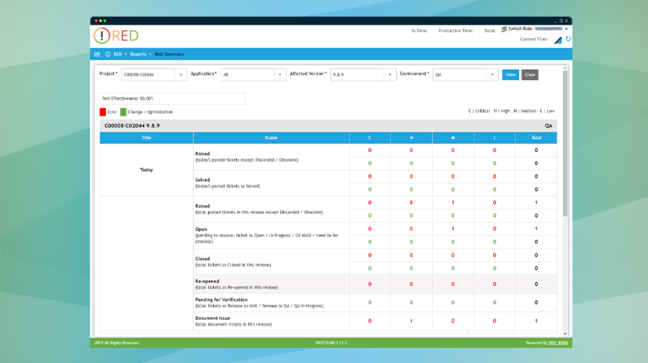Click the red Error legend swatch

[x=103, y=112]
